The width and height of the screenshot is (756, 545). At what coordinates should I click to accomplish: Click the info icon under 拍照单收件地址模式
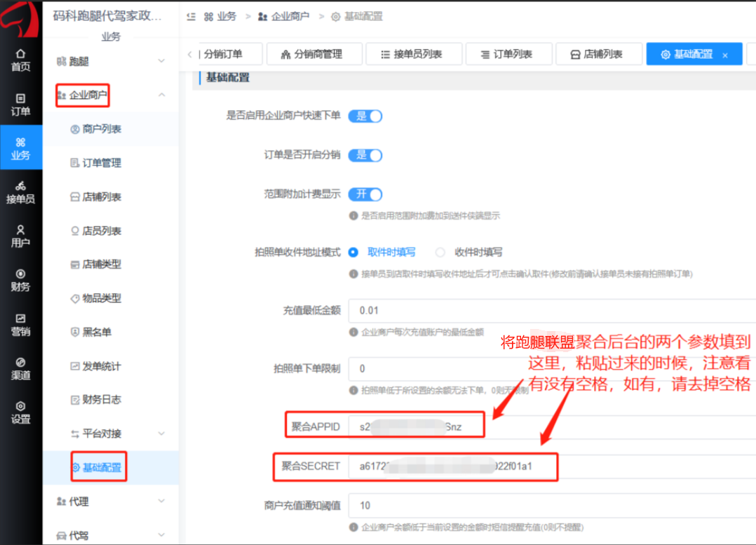point(353,274)
